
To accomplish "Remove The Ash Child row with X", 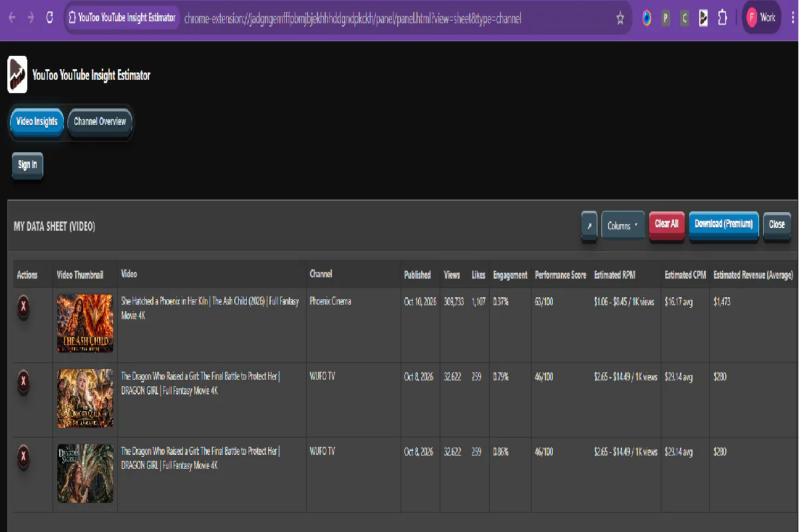I will click(x=24, y=307).
